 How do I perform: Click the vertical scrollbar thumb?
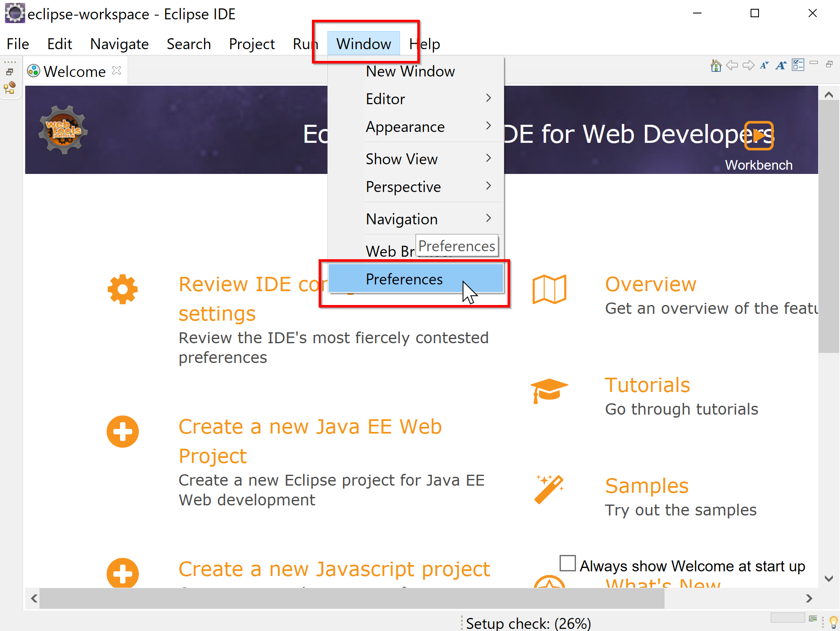(829, 227)
